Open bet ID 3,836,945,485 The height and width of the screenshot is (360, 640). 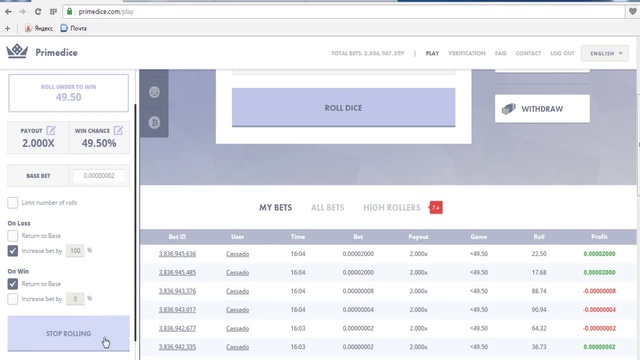pyautogui.click(x=177, y=273)
